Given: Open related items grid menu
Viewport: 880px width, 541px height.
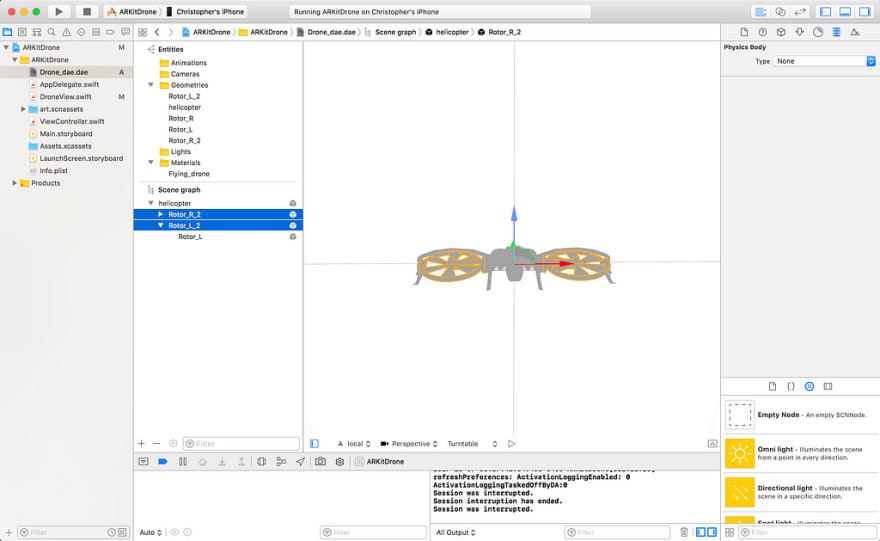Looking at the screenshot, I should click(x=143, y=32).
